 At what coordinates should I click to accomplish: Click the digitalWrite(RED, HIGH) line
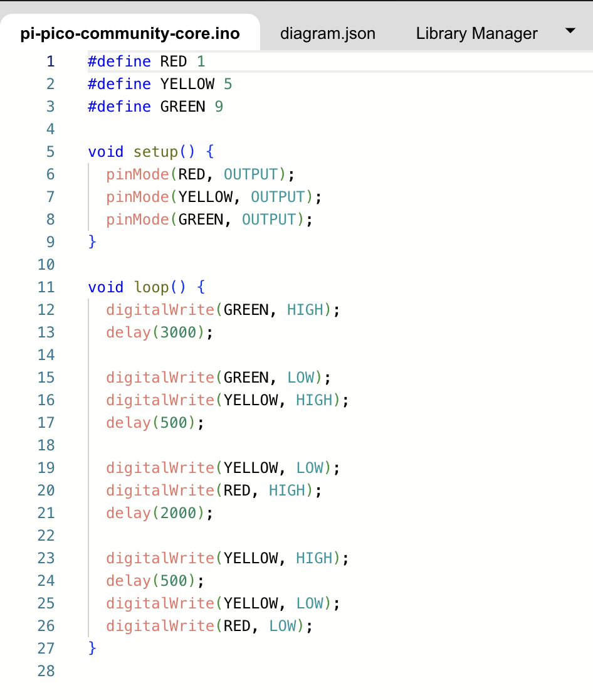click(213, 490)
